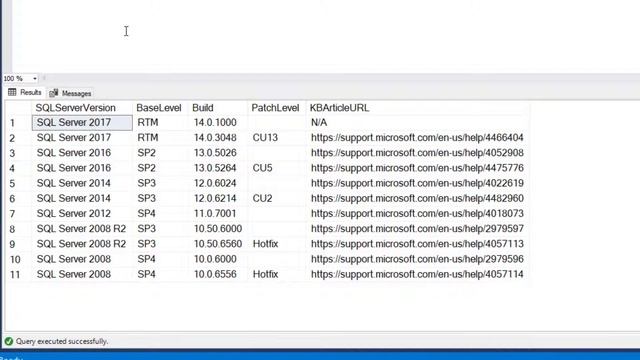Select build 12.0.6024 cell
This screenshot has height=360, width=640.
click(x=218, y=183)
